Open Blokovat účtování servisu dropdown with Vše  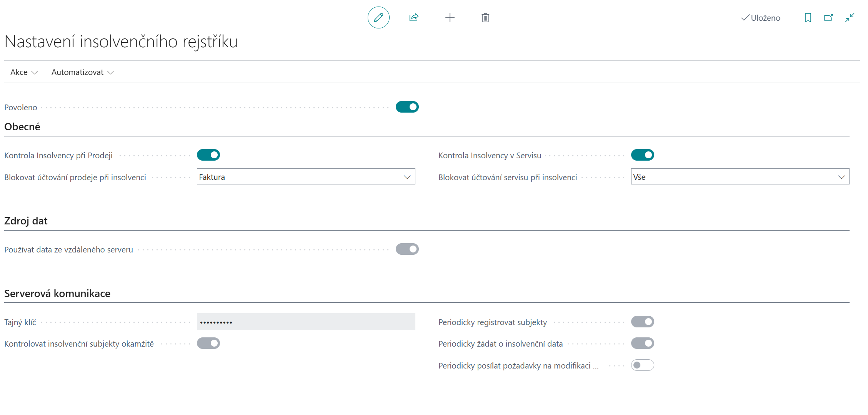click(740, 177)
